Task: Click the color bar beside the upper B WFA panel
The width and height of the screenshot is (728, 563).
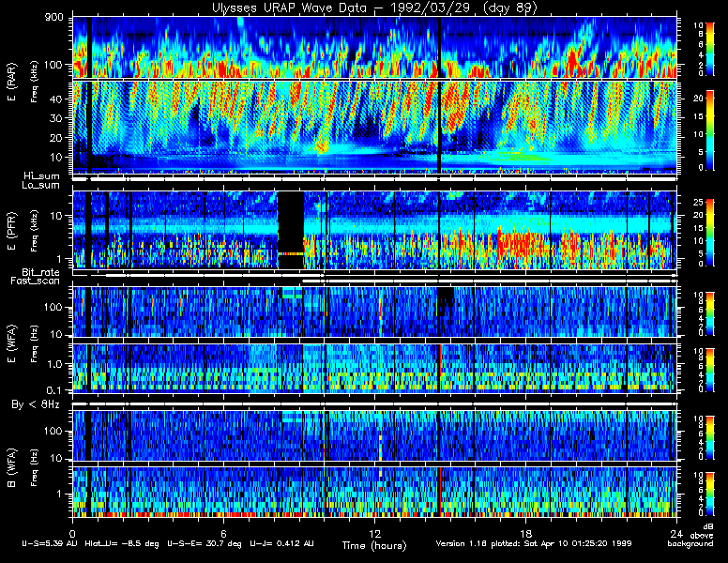Action: click(x=709, y=437)
